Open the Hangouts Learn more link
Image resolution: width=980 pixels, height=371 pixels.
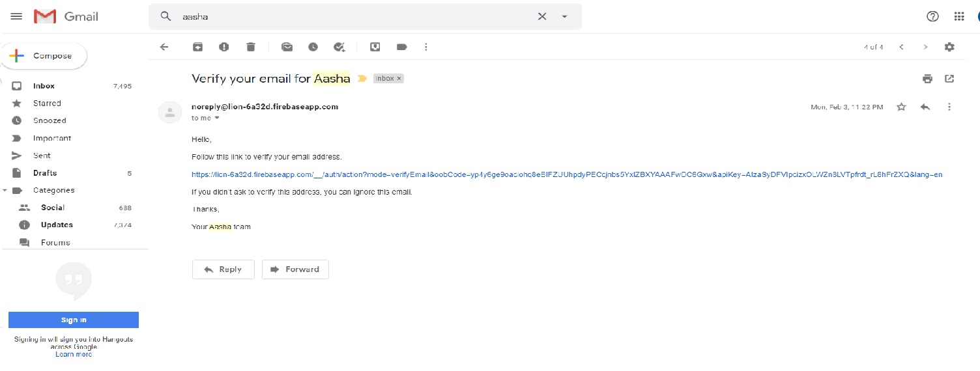pos(74,354)
